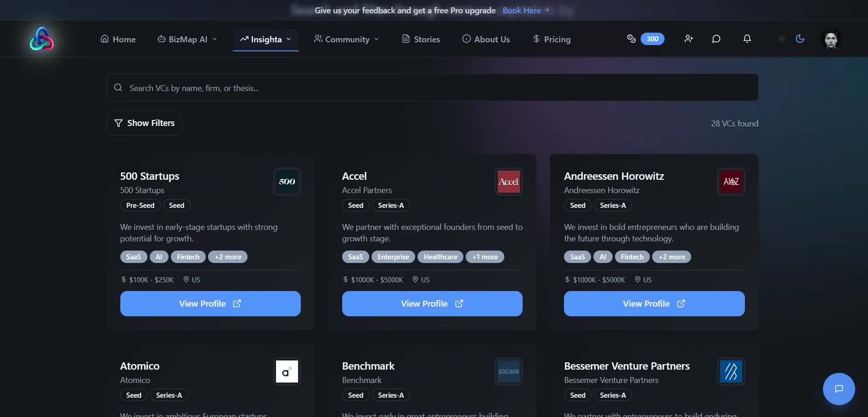868x417 pixels.
Task: View Profile for 500 Startups
Action: [210, 304]
